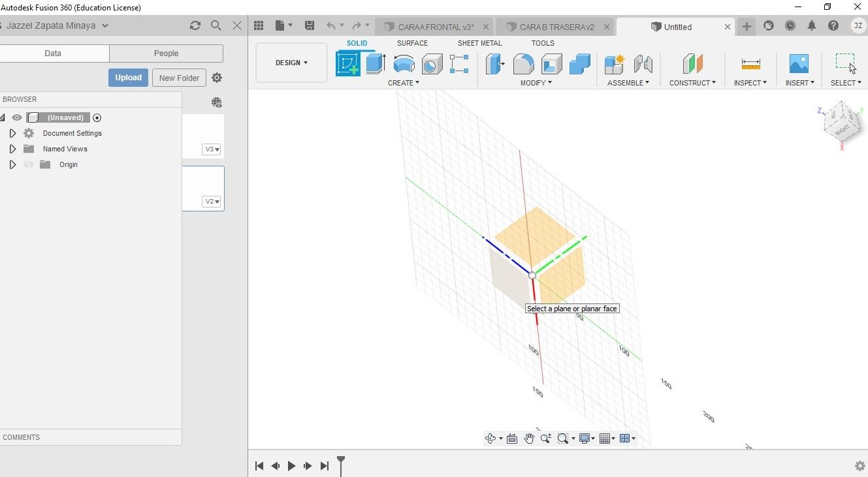Switch to the CARA A FRONTAL v3 document tab
Screen dimensions: 868x477
coord(436,27)
